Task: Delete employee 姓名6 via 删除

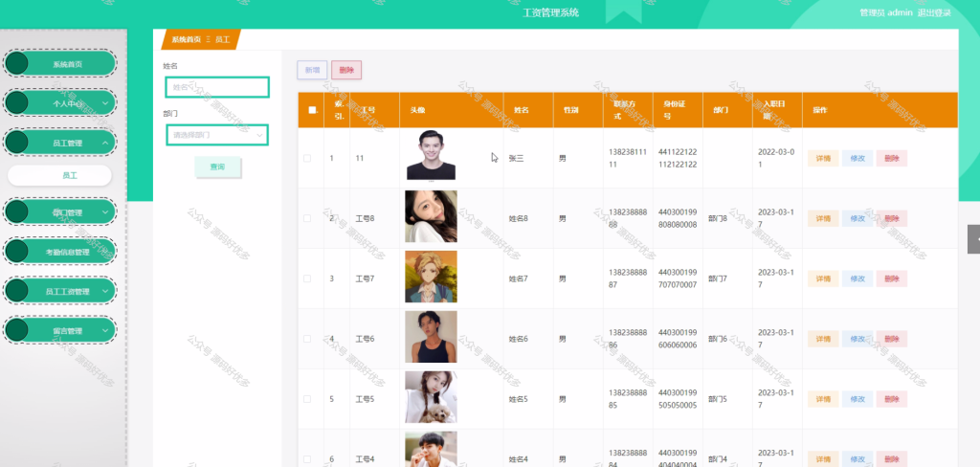Action: click(x=892, y=339)
